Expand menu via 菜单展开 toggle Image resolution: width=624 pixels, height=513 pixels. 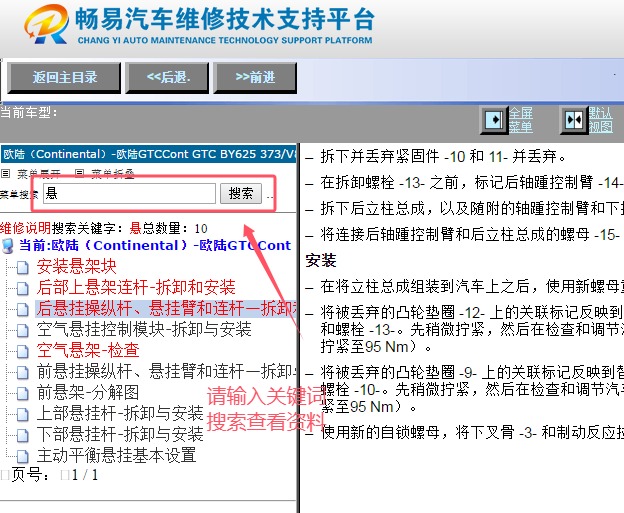32,174
